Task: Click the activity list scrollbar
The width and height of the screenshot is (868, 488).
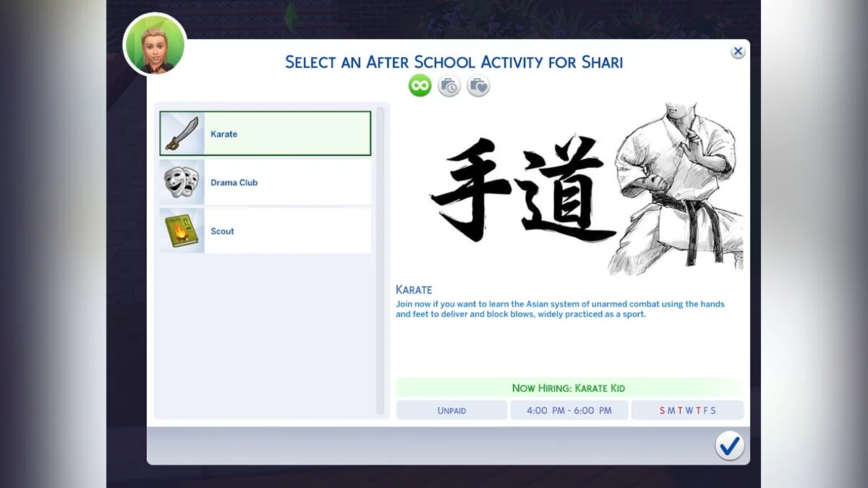Action: 380,261
